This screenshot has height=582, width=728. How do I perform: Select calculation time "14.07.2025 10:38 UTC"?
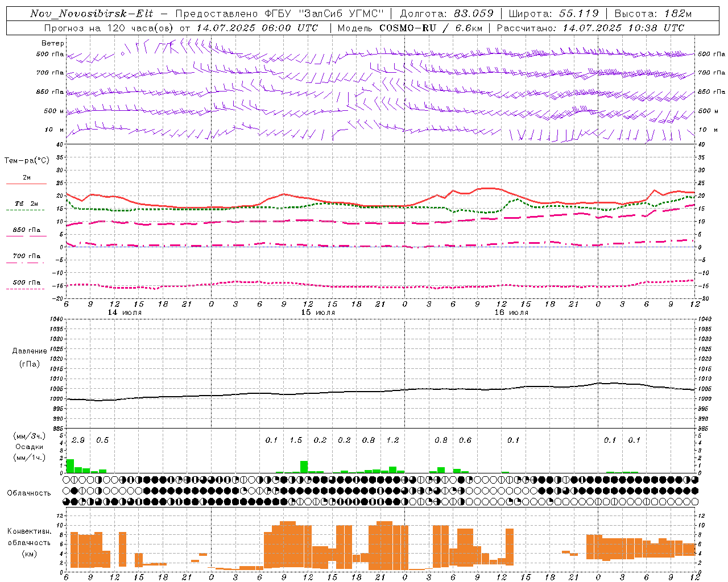tap(623, 28)
